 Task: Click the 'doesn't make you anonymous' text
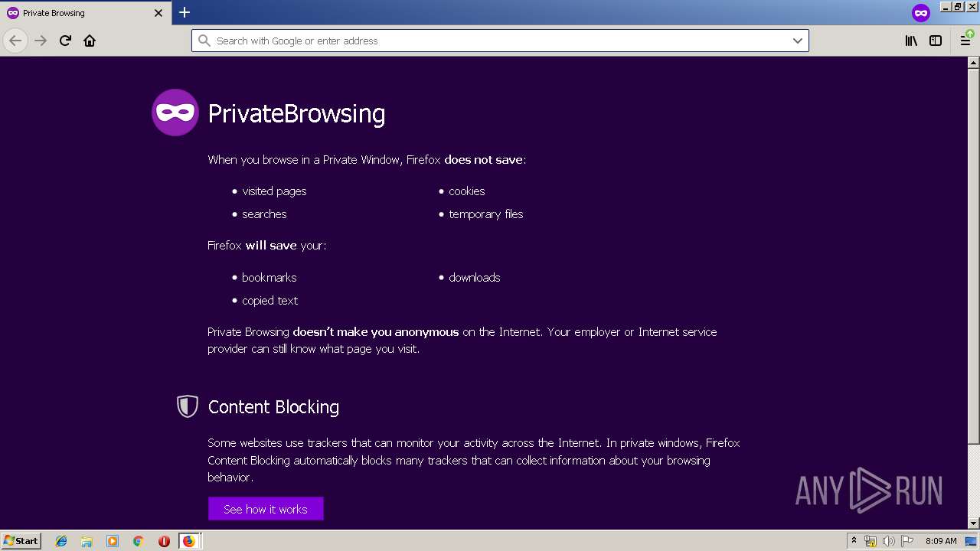[376, 332]
